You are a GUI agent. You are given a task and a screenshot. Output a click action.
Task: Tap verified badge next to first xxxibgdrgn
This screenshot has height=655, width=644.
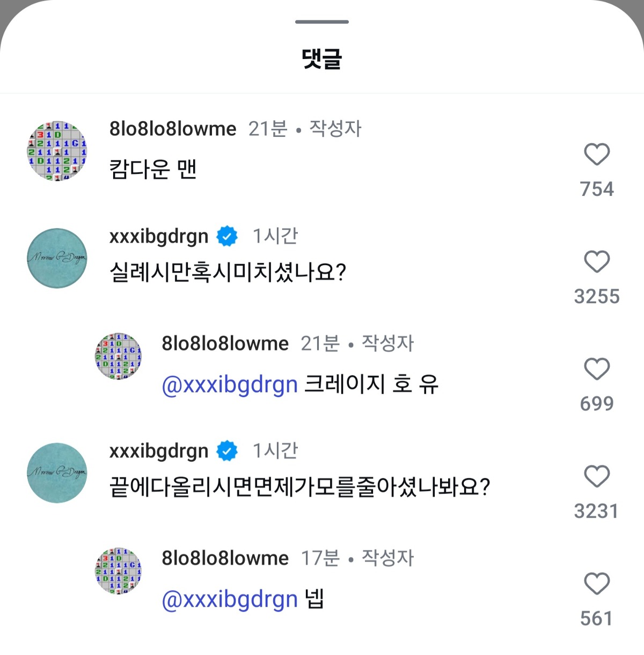[x=227, y=236]
